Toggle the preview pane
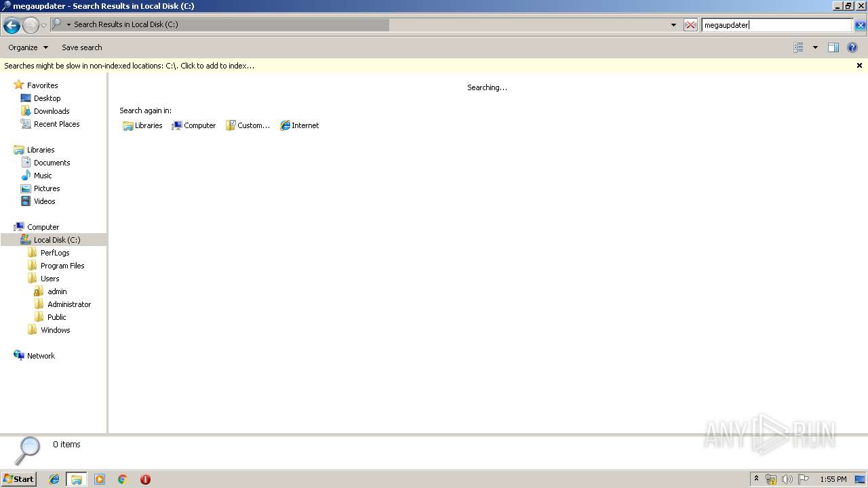This screenshot has height=488, width=868. pos(833,47)
